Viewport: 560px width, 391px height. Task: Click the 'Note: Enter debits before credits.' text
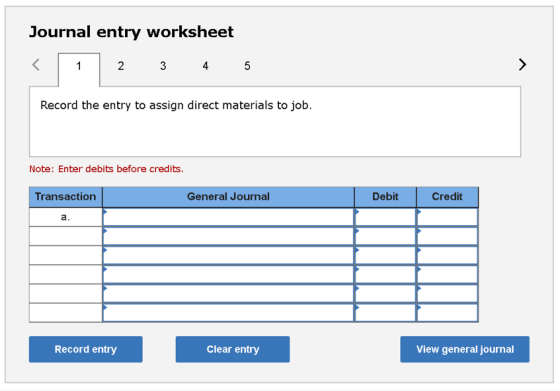click(106, 169)
